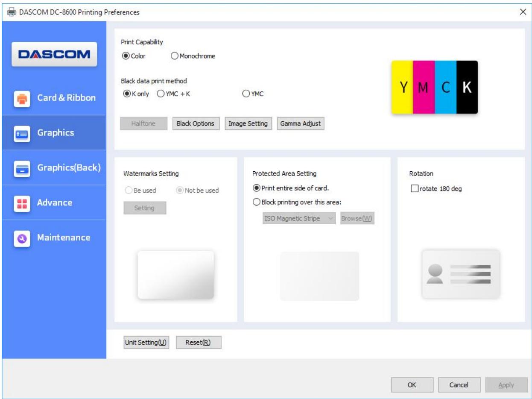The height and width of the screenshot is (399, 532).
Task: Open Image Setting dialog
Action: coord(248,123)
